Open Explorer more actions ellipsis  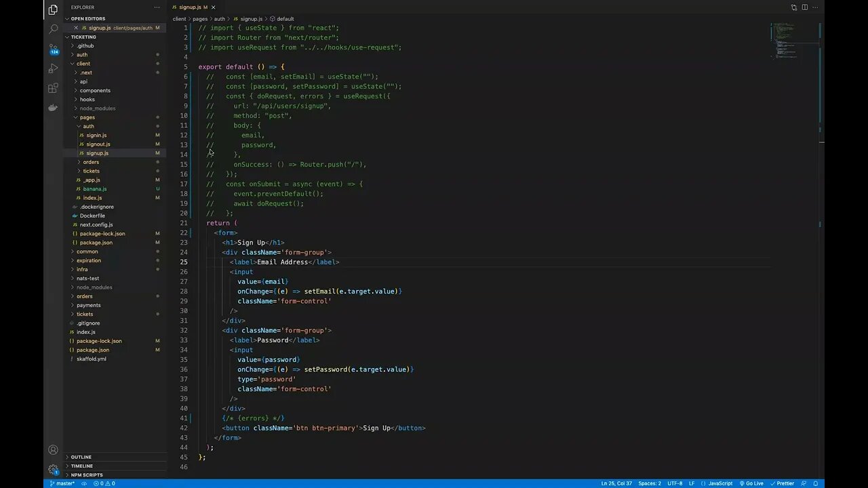[x=157, y=7]
